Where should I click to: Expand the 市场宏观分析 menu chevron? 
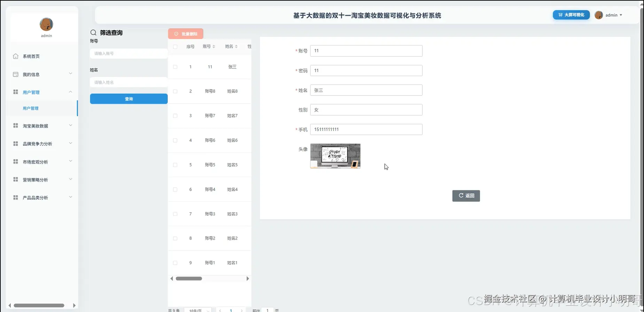(71, 161)
